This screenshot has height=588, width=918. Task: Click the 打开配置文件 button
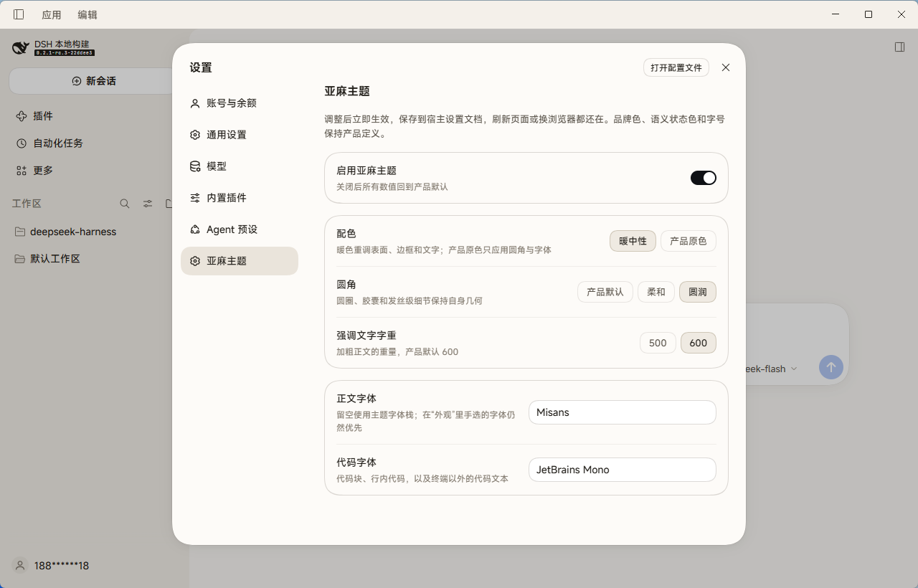676,67
